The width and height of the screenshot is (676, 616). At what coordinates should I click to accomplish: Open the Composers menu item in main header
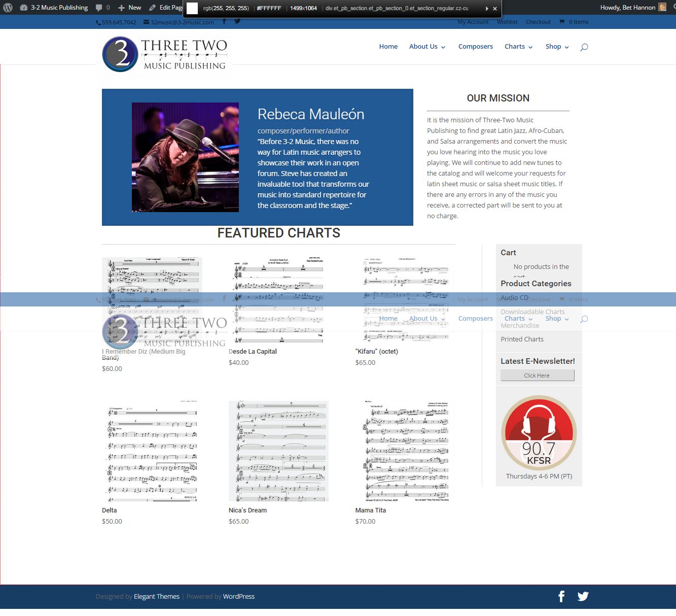(476, 47)
